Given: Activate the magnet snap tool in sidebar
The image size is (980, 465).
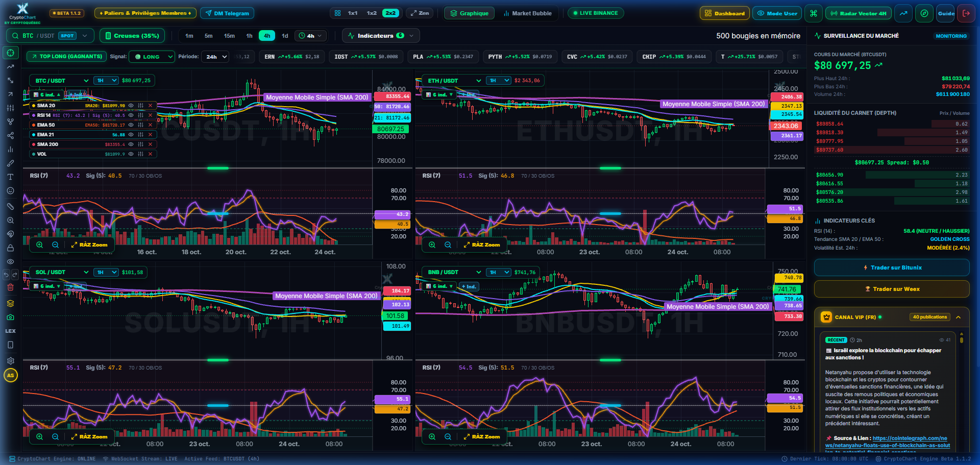Looking at the screenshot, I should [10, 234].
